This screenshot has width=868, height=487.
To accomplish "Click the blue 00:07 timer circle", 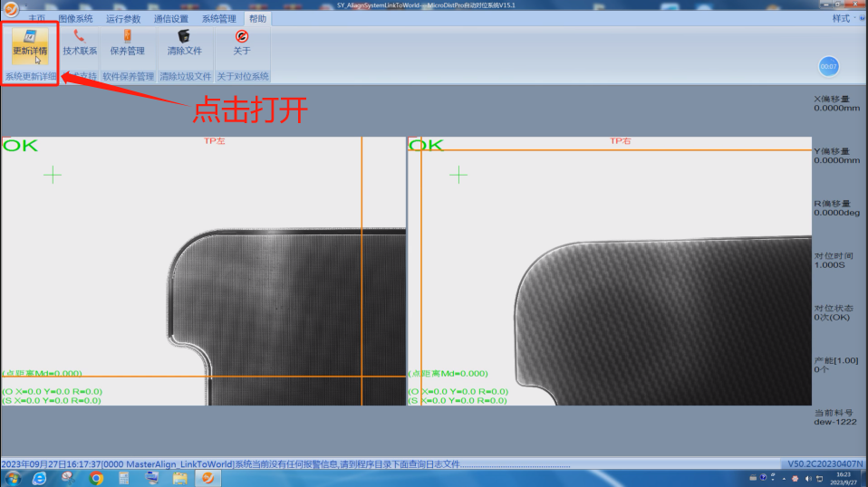I will pyautogui.click(x=828, y=66).
